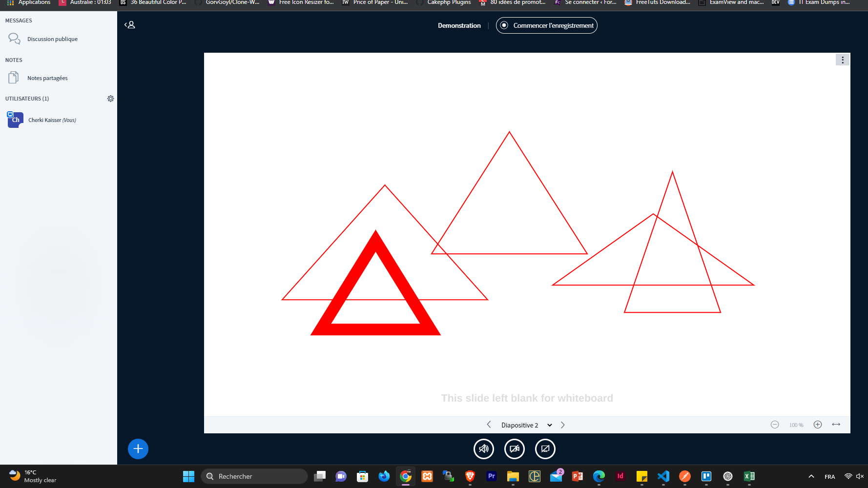The height and width of the screenshot is (488, 868).
Task: Click the Windows taskbar Rechercher search box
Action: (x=254, y=476)
